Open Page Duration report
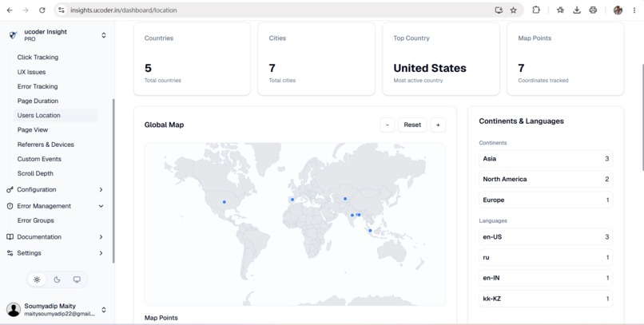The width and height of the screenshot is (644, 325). point(38,101)
